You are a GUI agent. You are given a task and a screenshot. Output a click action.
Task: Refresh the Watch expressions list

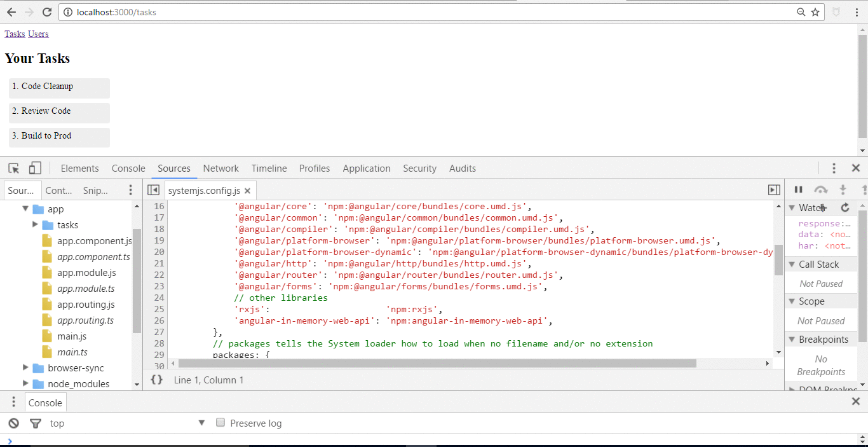point(845,207)
